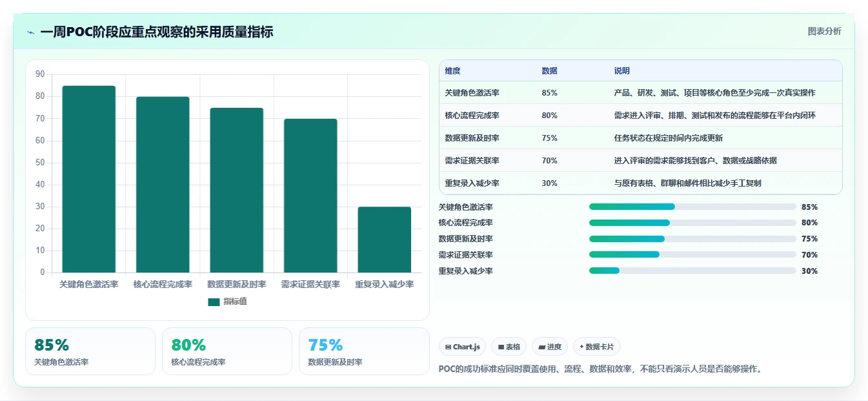
Task: Click the 80% cell in the table
Action: 549,116
